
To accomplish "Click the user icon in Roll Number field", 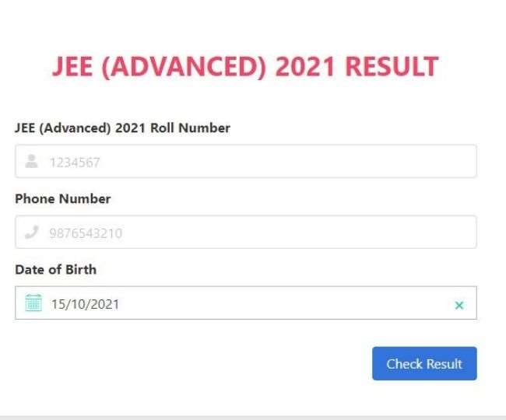I will (32, 161).
